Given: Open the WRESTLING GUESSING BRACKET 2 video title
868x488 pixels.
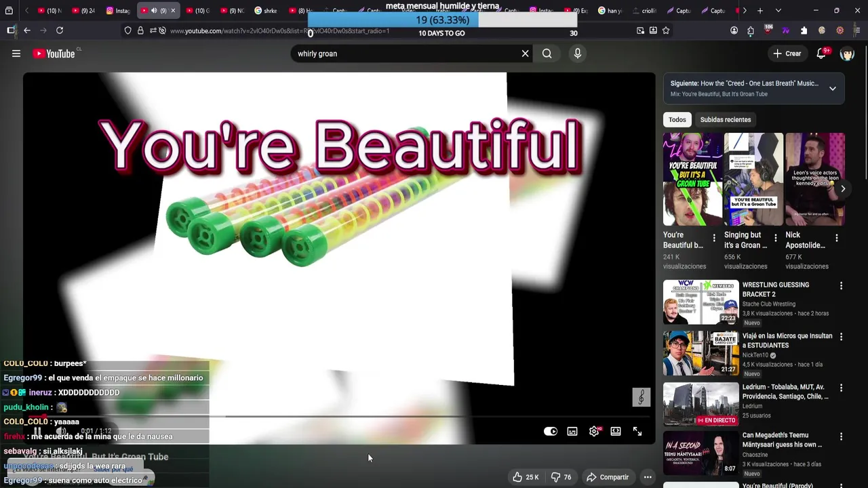Looking at the screenshot, I should tap(776, 289).
